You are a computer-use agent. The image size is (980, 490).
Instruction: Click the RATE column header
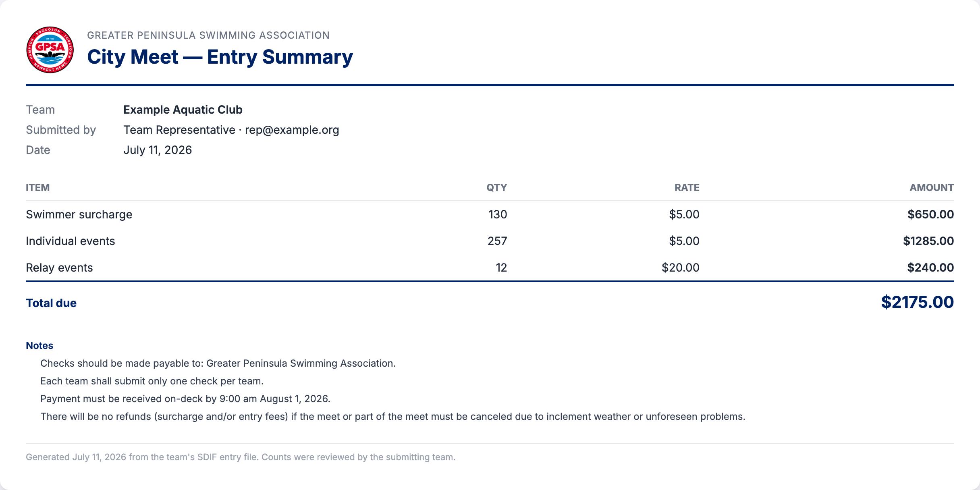click(x=687, y=188)
